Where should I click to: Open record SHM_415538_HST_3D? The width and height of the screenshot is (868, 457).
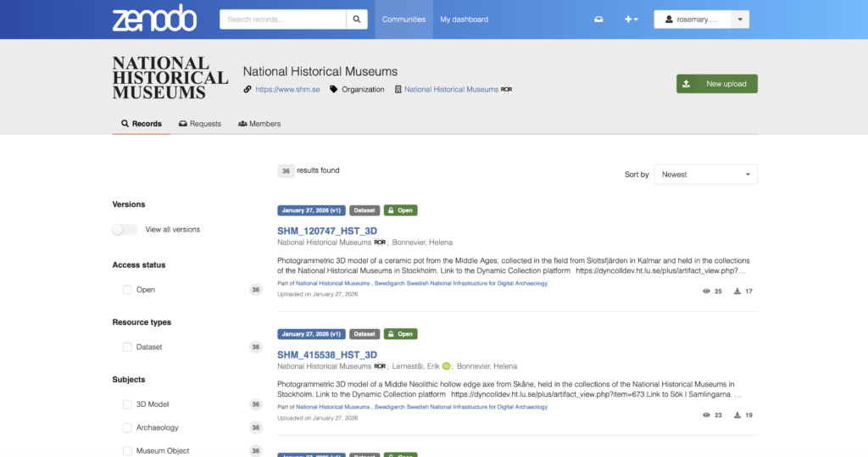(x=327, y=354)
